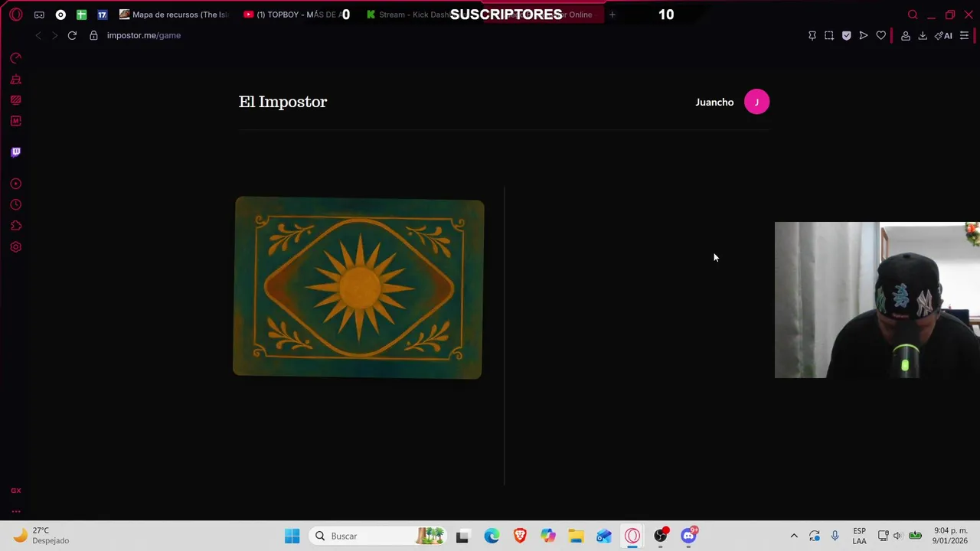Image resolution: width=980 pixels, height=551 pixels.
Task: Open the weather widget 27°C Despejado
Action: [x=42, y=536]
